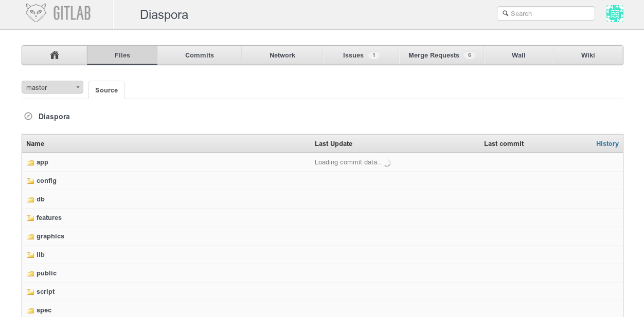Click the features folder icon

(x=30, y=218)
